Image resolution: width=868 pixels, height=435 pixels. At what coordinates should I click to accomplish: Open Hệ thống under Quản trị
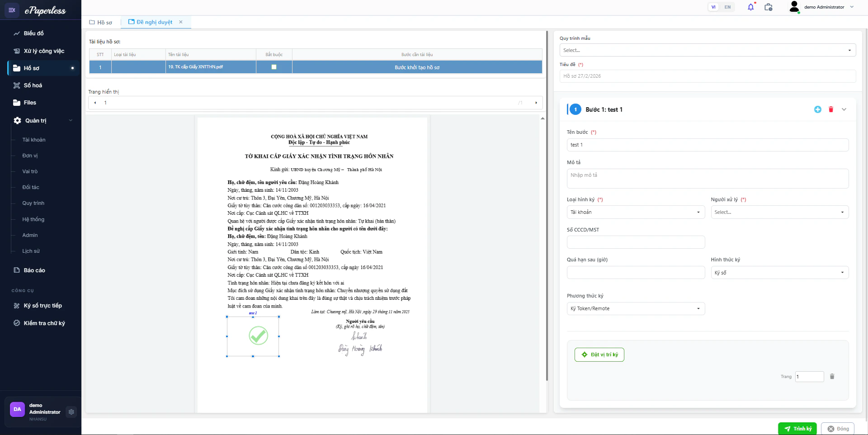(x=33, y=219)
